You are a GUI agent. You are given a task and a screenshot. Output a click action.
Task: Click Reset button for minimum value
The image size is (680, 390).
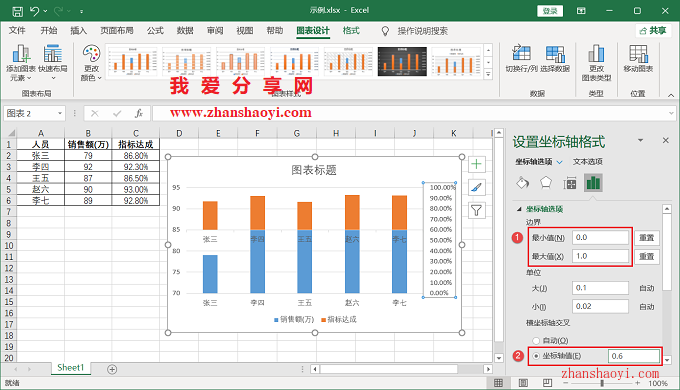coord(647,238)
